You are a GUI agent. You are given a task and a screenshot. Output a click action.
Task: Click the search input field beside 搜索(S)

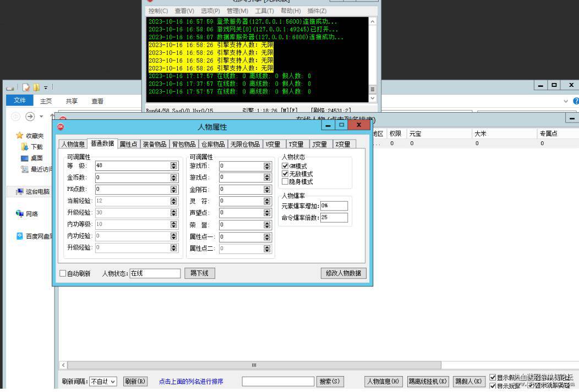pyautogui.click(x=278, y=382)
